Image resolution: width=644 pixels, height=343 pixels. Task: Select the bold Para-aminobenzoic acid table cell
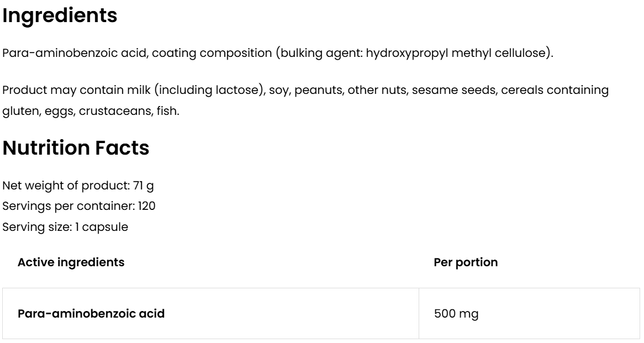click(x=91, y=314)
